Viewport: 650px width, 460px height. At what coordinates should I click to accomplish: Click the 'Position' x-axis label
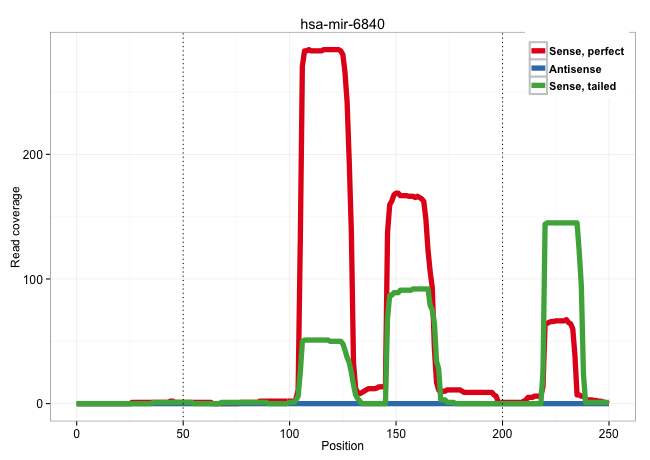pos(342,445)
